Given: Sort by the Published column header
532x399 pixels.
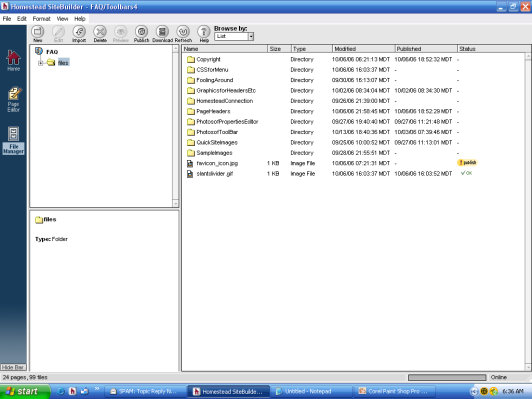Looking at the screenshot, I should coord(426,49).
